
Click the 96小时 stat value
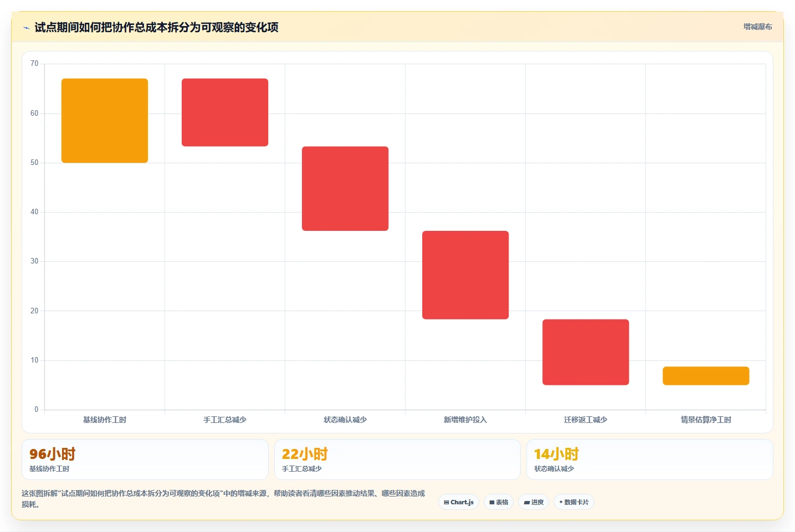[52, 454]
